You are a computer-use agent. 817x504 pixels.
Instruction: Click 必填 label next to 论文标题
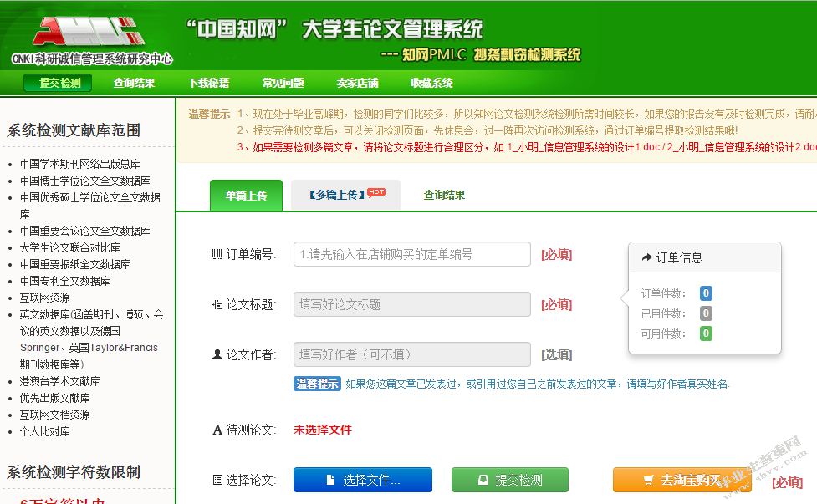(556, 304)
